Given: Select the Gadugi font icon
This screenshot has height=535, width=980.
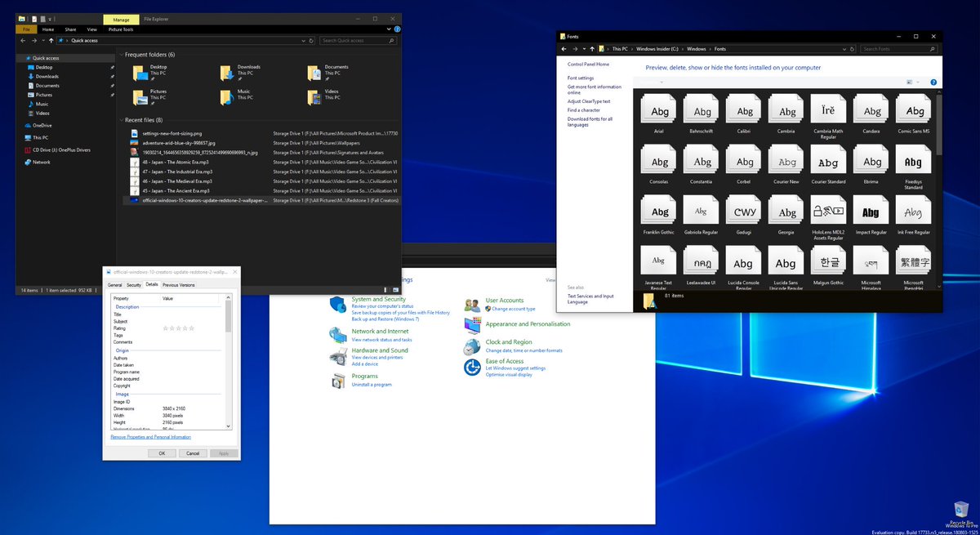Looking at the screenshot, I should (x=744, y=211).
